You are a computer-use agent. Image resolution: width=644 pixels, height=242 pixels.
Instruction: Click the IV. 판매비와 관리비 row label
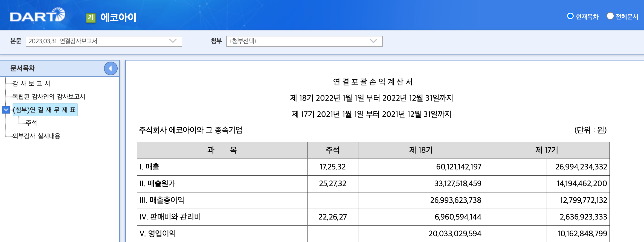[x=170, y=217]
